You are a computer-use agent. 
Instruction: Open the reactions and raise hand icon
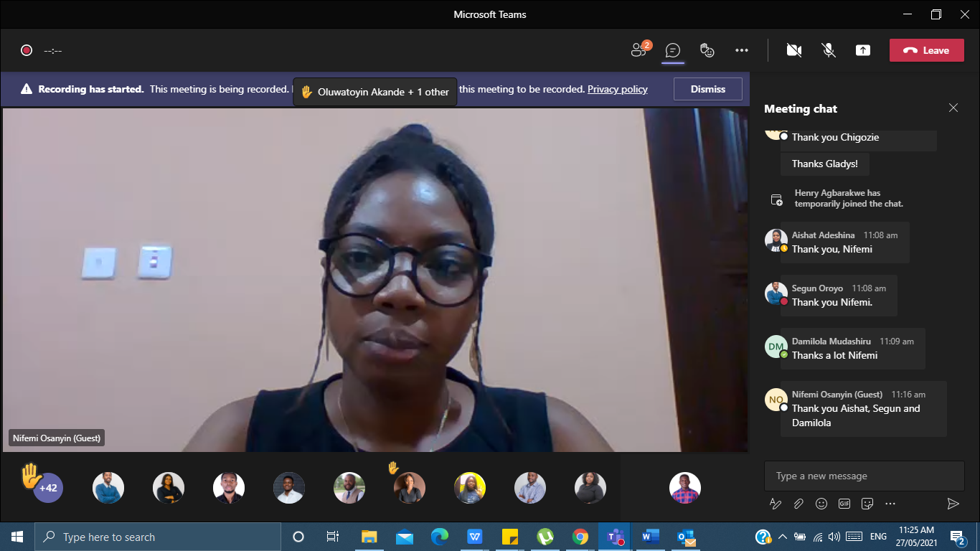(x=707, y=50)
